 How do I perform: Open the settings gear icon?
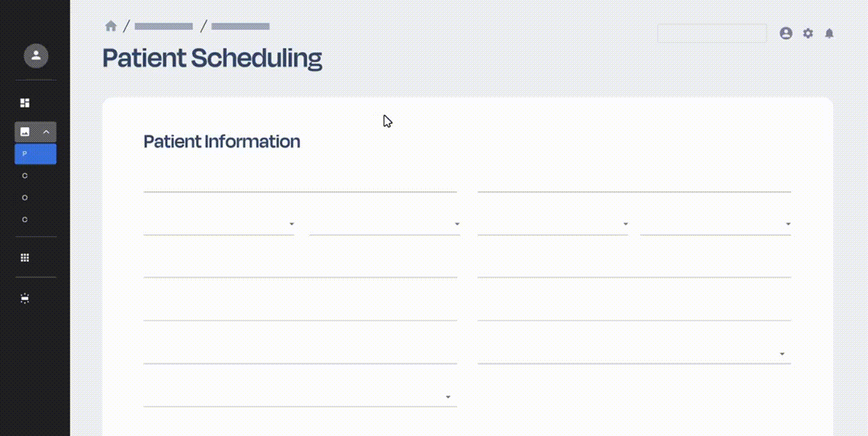pos(808,34)
